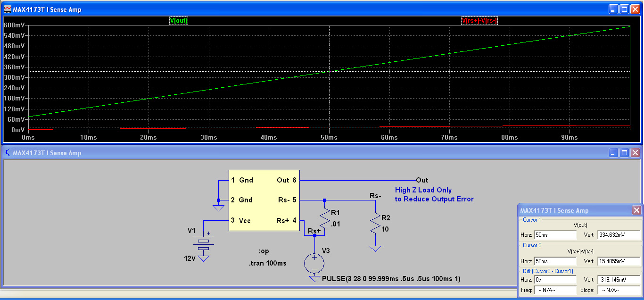Select resistor R2 symbol in schematic
The width and height of the screenshot is (644, 300).
coord(375,224)
